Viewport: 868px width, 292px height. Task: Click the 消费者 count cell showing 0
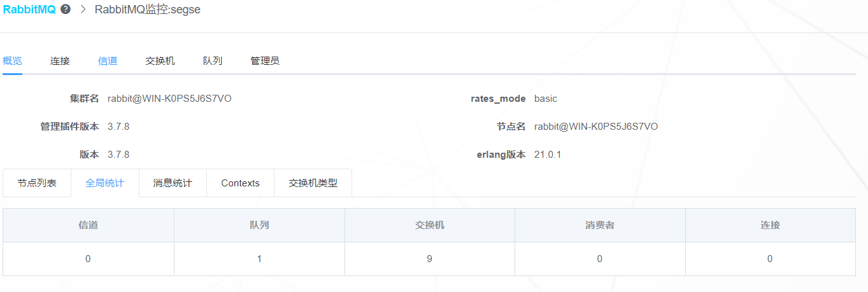(600, 259)
